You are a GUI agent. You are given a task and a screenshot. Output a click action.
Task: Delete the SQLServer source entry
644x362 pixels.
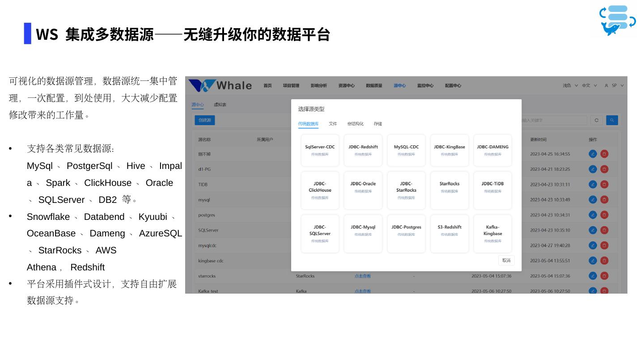[604, 230]
